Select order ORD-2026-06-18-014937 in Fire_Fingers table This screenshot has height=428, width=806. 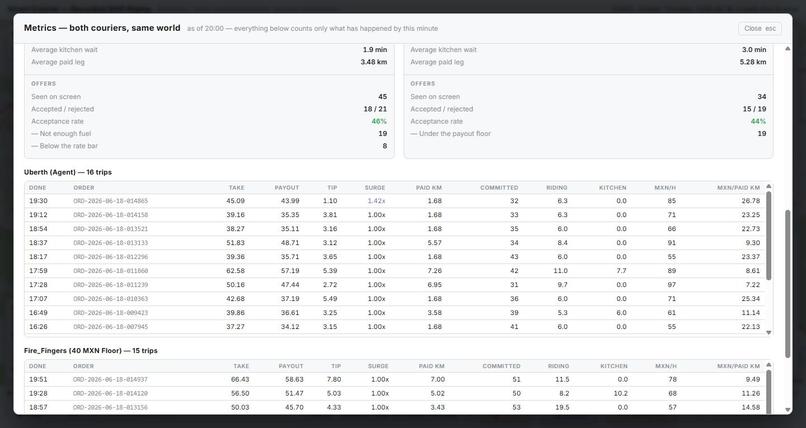[x=111, y=380]
